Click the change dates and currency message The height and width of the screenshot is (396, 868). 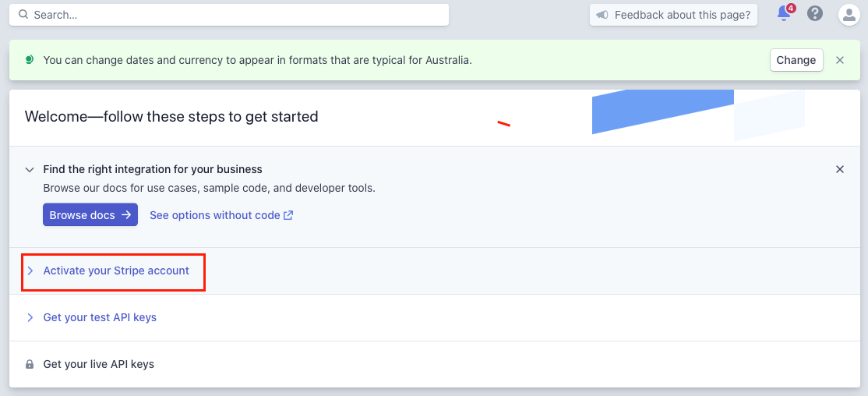tap(257, 60)
